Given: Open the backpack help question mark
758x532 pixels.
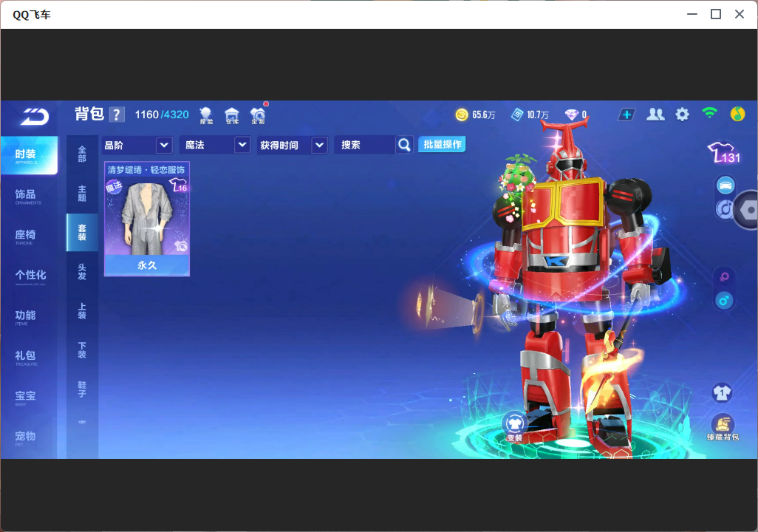Looking at the screenshot, I should pyautogui.click(x=117, y=115).
